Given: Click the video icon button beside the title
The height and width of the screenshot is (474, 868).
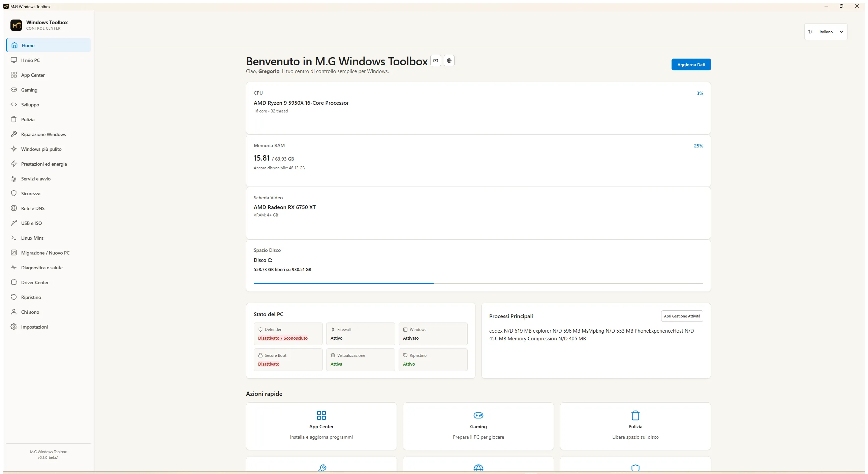Looking at the screenshot, I should coord(436,61).
